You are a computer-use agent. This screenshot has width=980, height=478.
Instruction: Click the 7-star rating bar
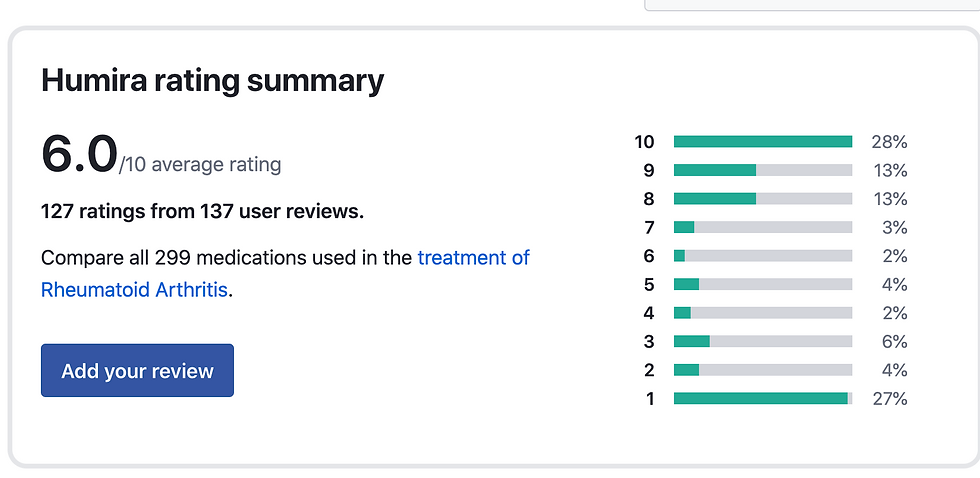pos(762,227)
